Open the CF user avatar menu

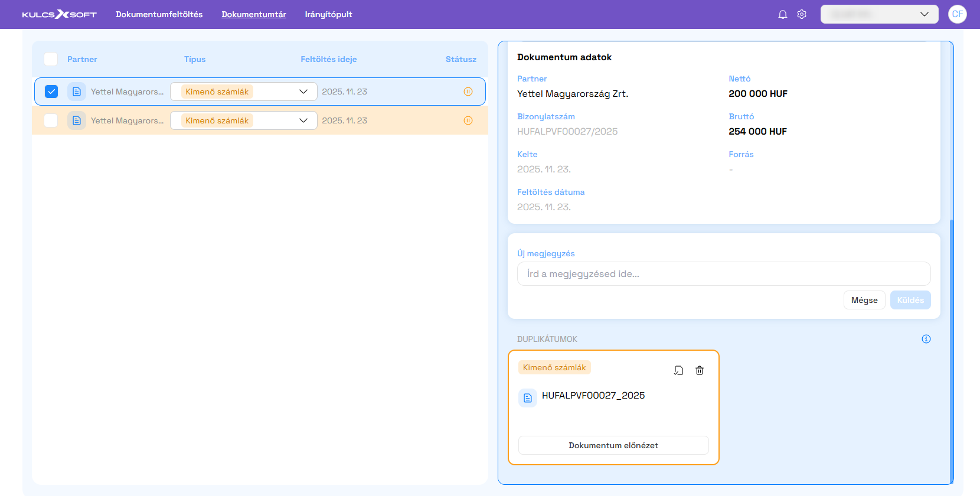958,14
